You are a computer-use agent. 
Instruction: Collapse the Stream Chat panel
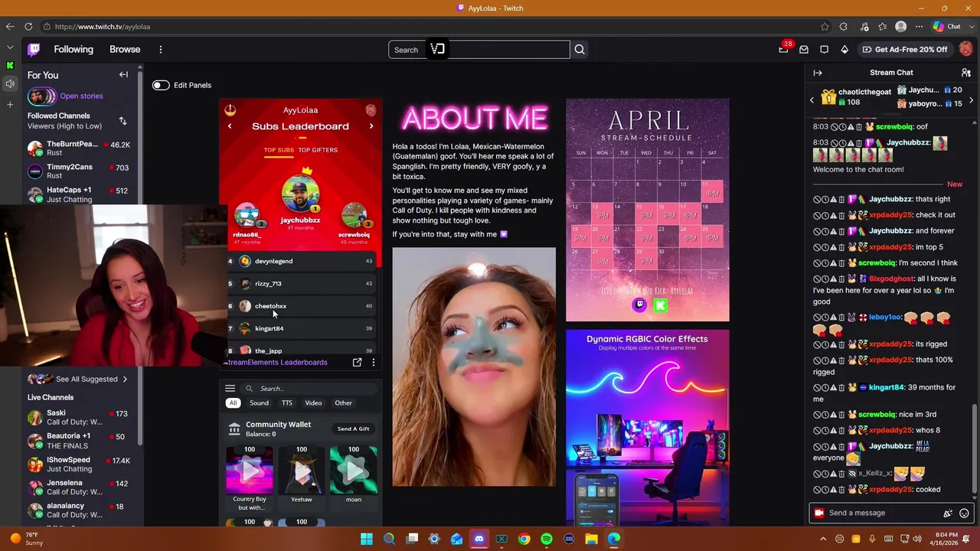point(818,73)
